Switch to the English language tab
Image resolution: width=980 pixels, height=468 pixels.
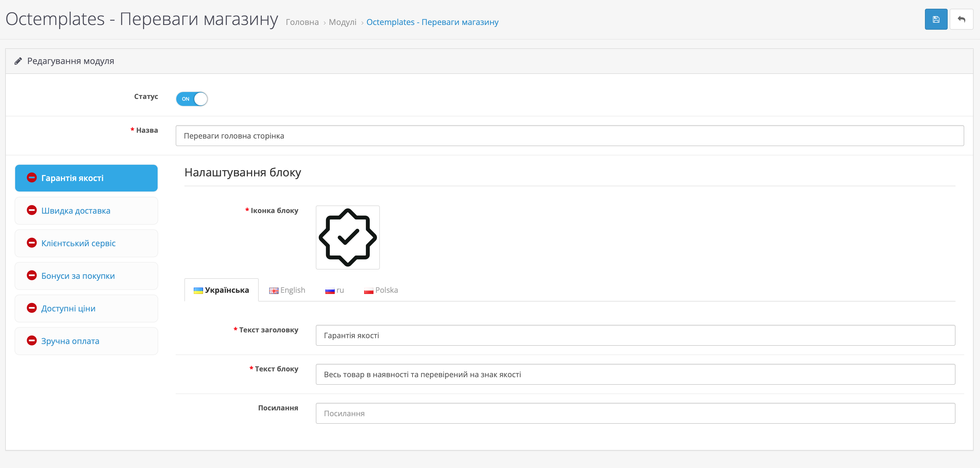287,290
